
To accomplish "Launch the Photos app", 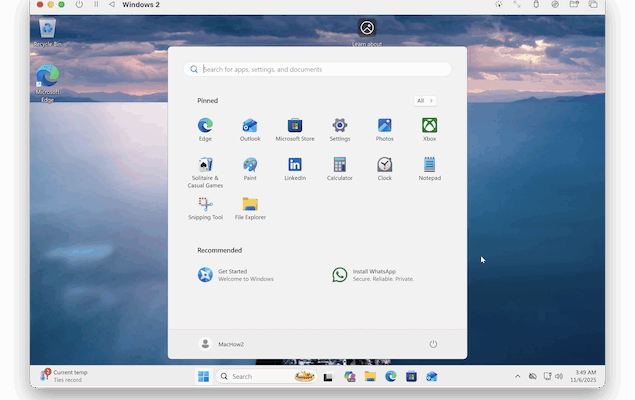I will [384, 130].
